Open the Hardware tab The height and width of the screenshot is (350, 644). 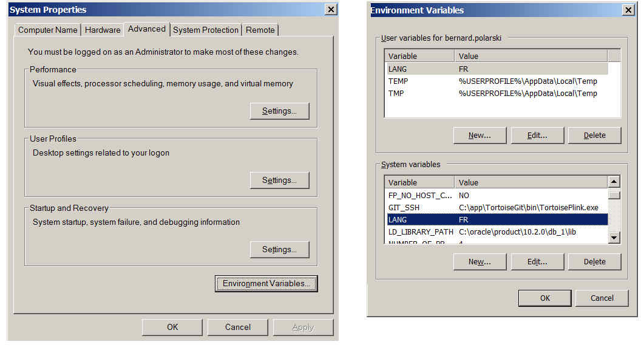click(x=103, y=30)
